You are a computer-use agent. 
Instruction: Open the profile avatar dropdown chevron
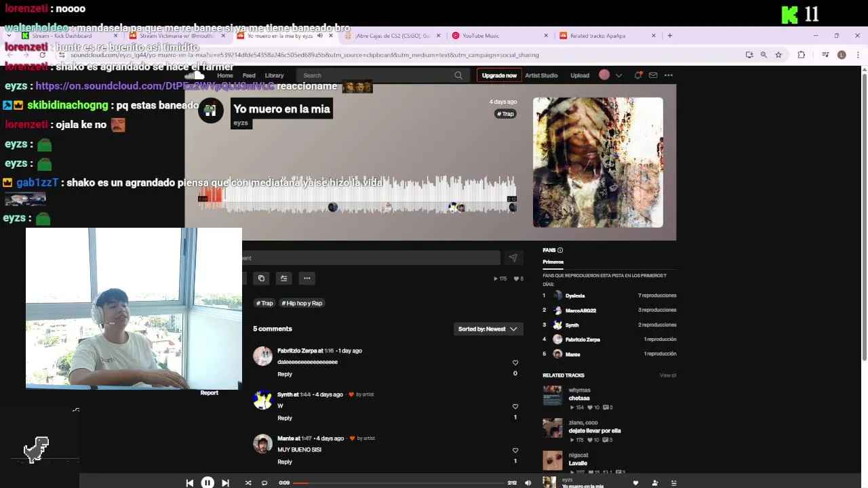(x=618, y=75)
